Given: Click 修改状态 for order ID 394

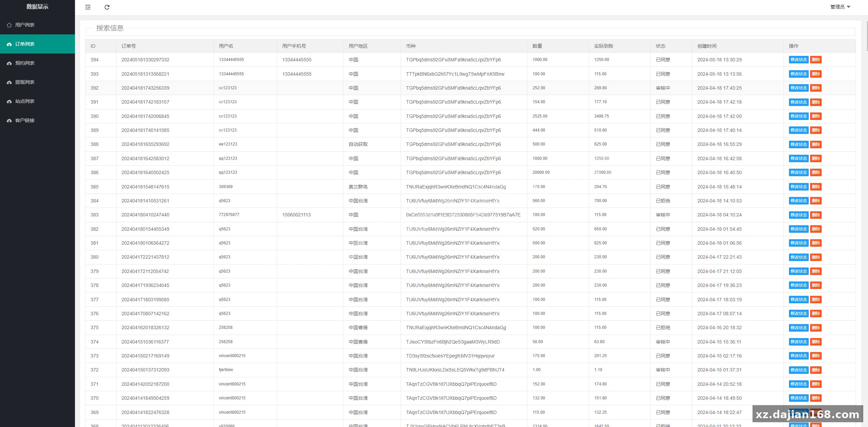Looking at the screenshot, I should pyautogui.click(x=799, y=60).
